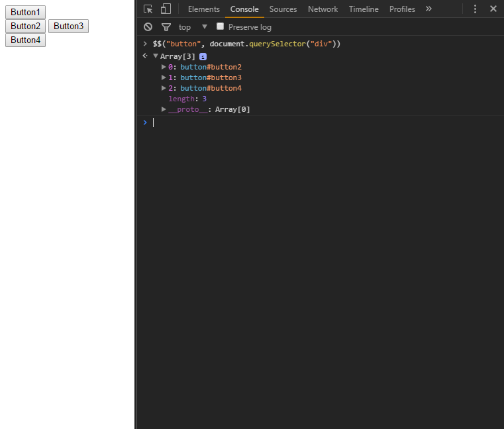Toggle the device toolbar icon

click(166, 9)
